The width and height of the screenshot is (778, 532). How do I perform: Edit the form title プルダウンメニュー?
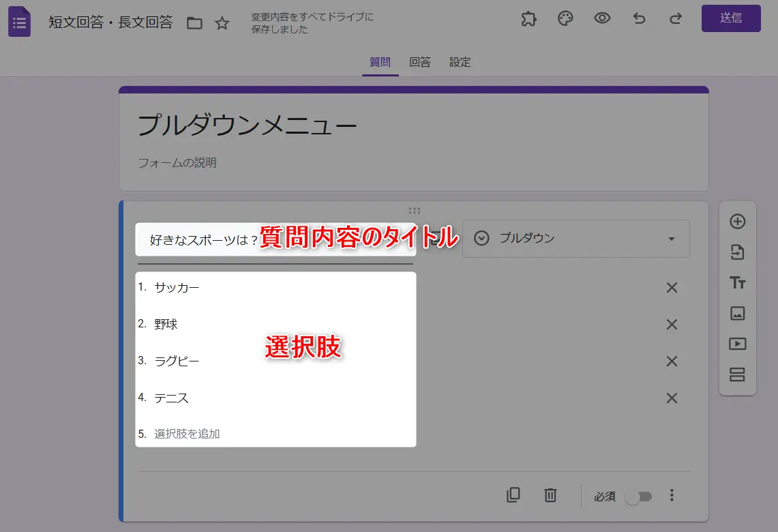pyautogui.click(x=247, y=125)
